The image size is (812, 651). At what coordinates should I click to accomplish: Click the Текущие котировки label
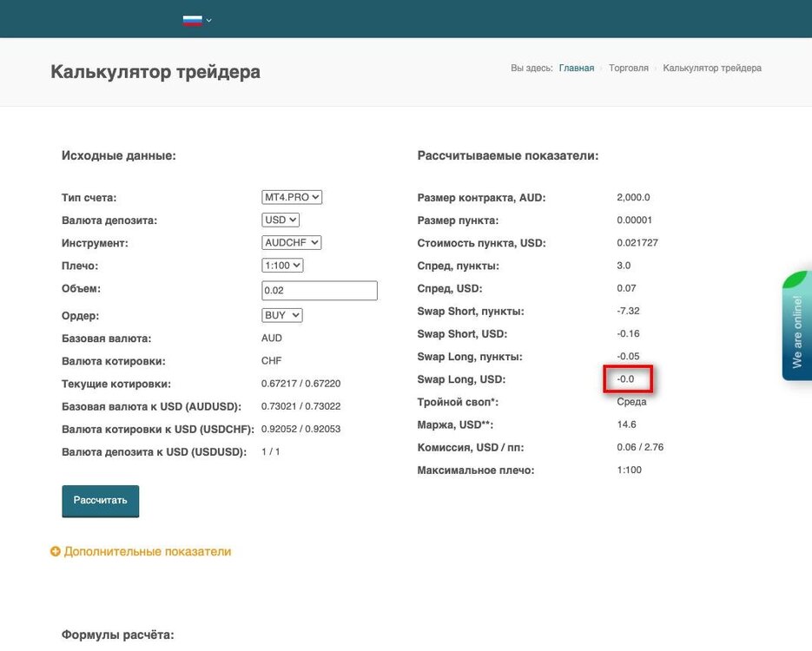point(116,384)
